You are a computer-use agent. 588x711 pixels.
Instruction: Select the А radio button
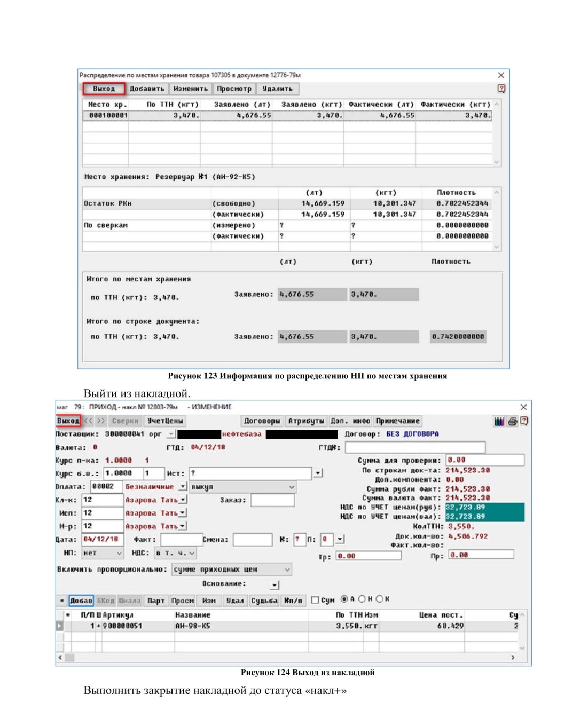coord(344,599)
